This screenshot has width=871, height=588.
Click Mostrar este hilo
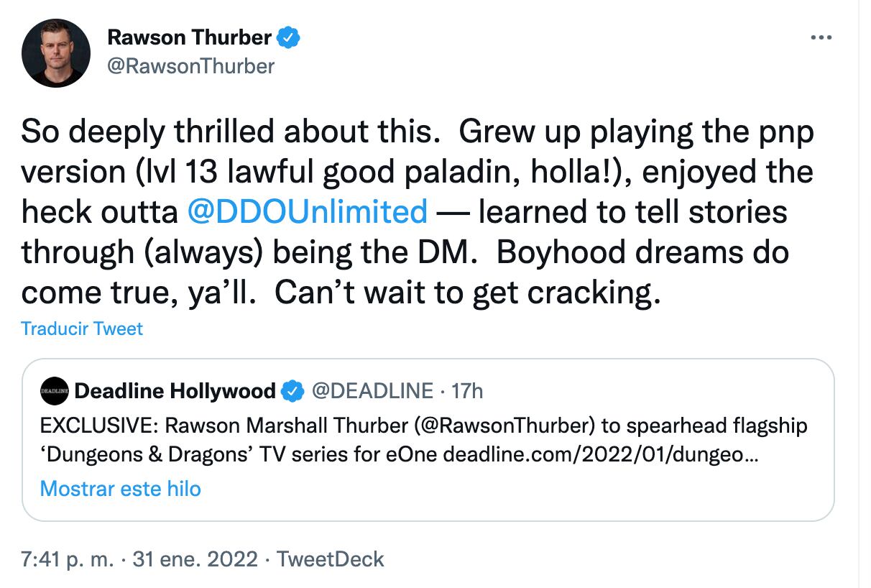tap(121, 489)
